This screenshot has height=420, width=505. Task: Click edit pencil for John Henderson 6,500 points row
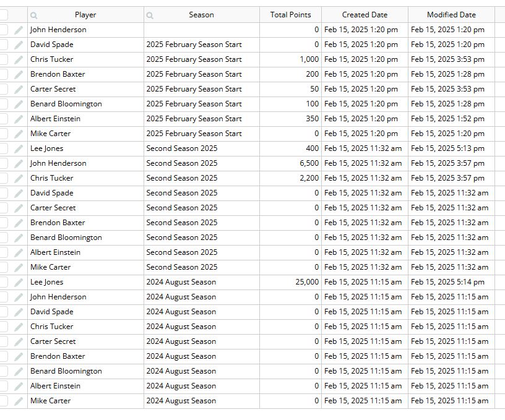click(19, 163)
